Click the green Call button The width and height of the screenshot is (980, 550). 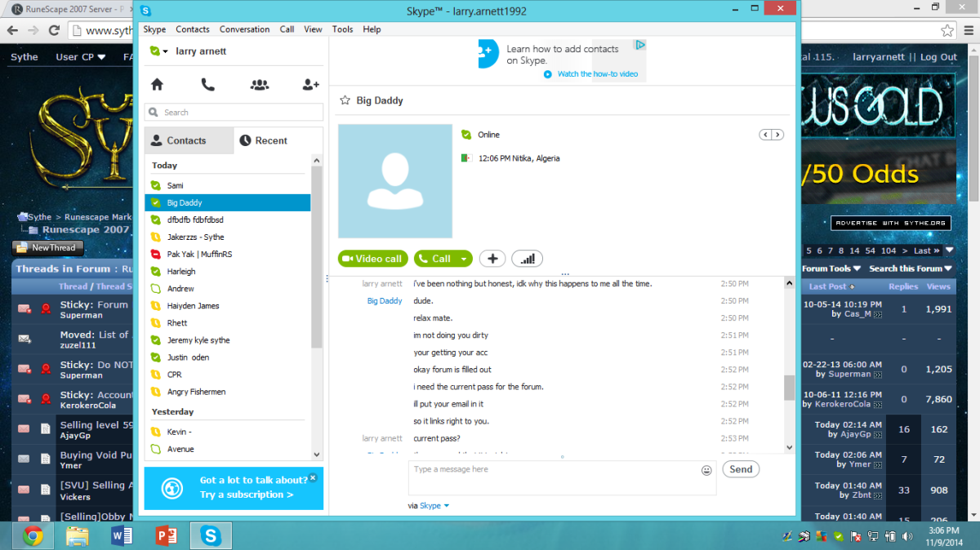(435, 259)
